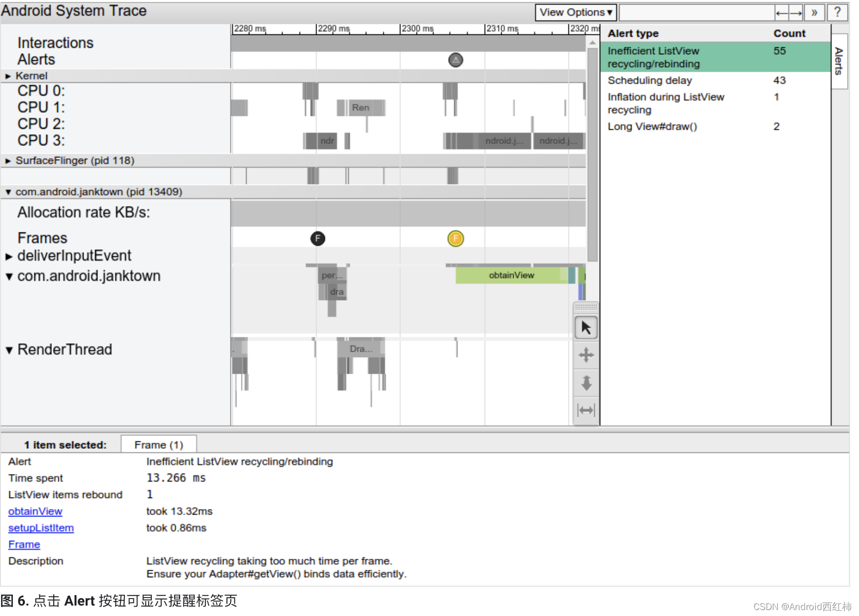This screenshot has height=616, width=859.
Task: Click the right arrow navigation button
Action: point(796,13)
